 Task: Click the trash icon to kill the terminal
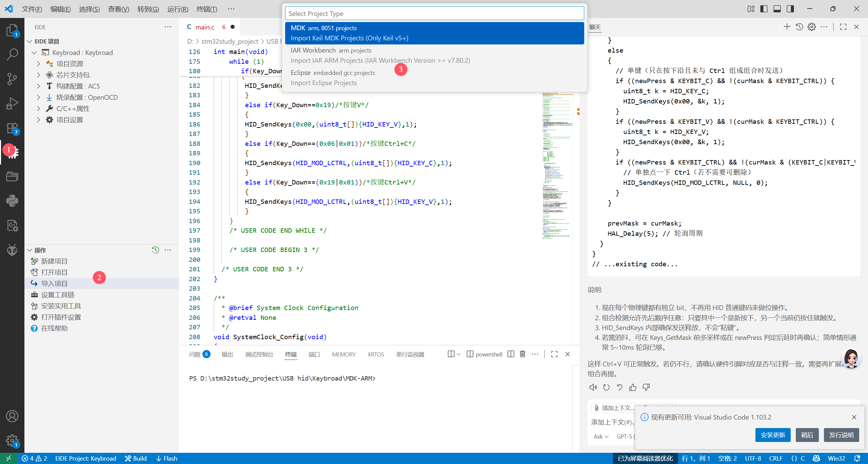click(522, 354)
